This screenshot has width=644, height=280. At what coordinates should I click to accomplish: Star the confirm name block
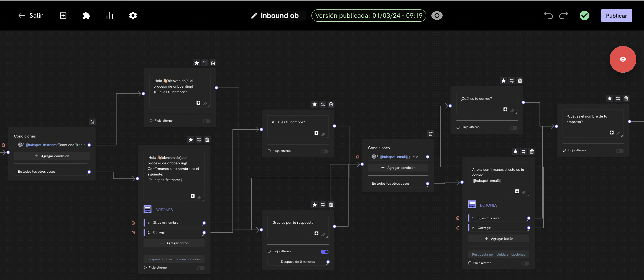[x=191, y=140]
